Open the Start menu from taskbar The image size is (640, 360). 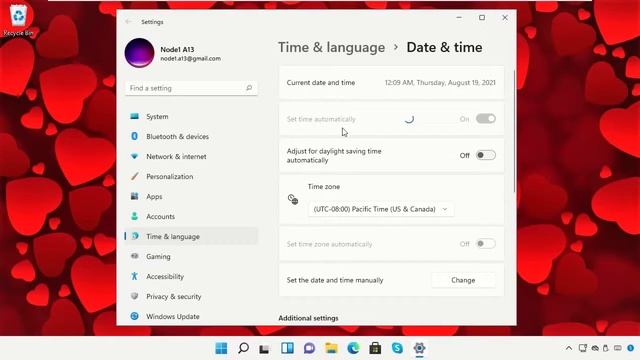point(221,348)
